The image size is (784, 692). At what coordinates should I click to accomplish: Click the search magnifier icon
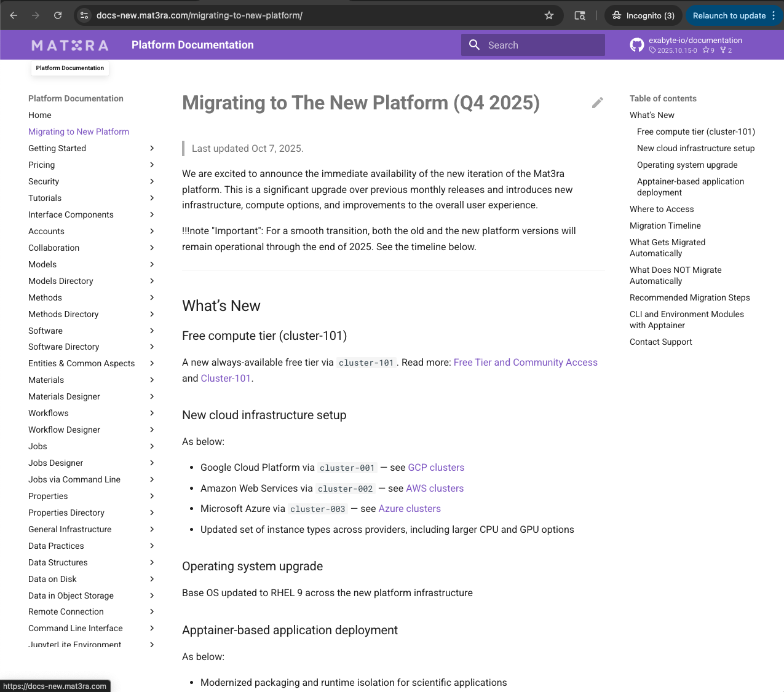tap(474, 45)
